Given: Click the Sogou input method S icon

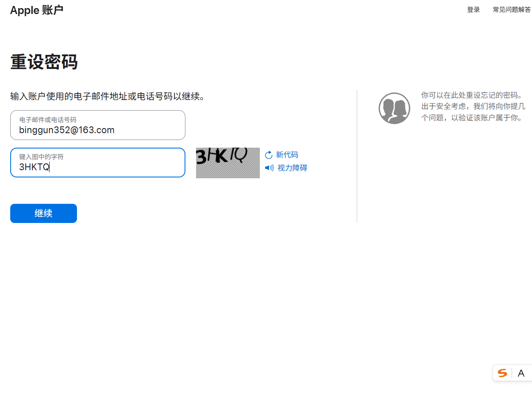Looking at the screenshot, I should 502,373.
